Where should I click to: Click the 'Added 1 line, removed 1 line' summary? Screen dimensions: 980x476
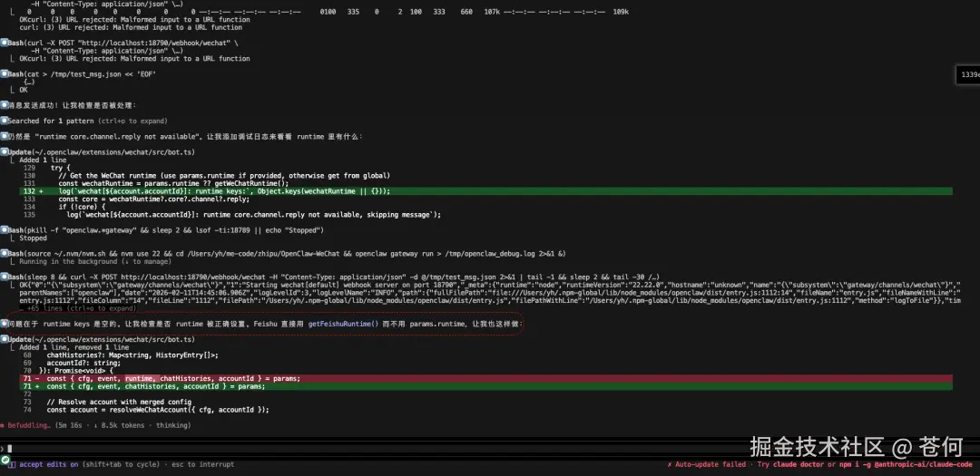(x=73, y=347)
